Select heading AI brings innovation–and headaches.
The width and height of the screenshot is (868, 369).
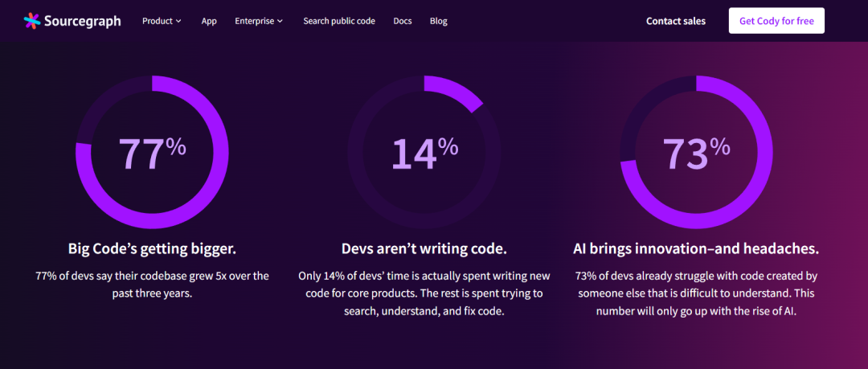click(x=696, y=248)
